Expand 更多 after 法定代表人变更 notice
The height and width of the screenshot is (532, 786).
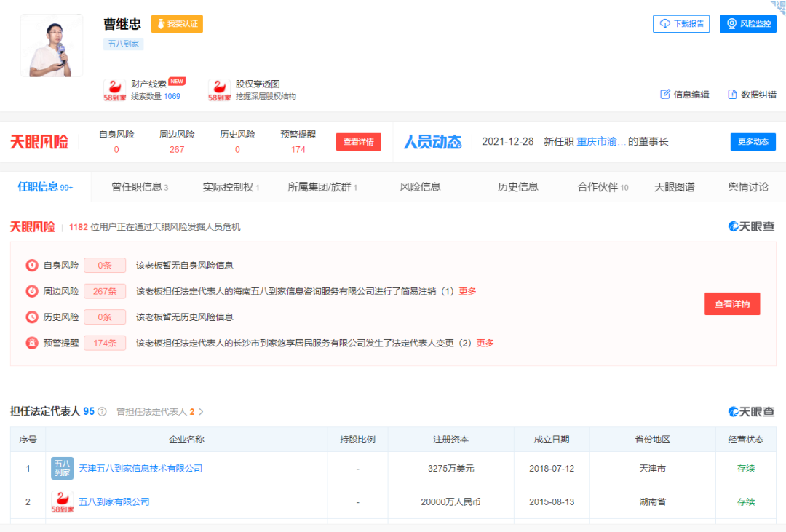[485, 343]
